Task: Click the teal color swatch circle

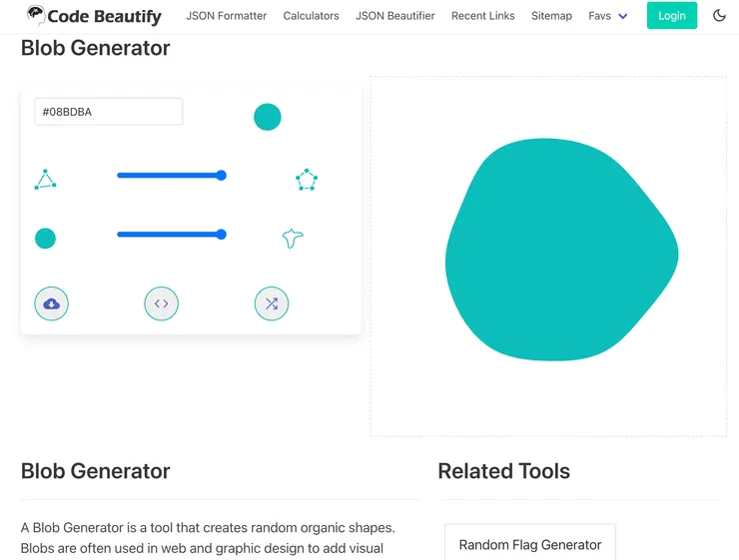Action: tap(267, 117)
